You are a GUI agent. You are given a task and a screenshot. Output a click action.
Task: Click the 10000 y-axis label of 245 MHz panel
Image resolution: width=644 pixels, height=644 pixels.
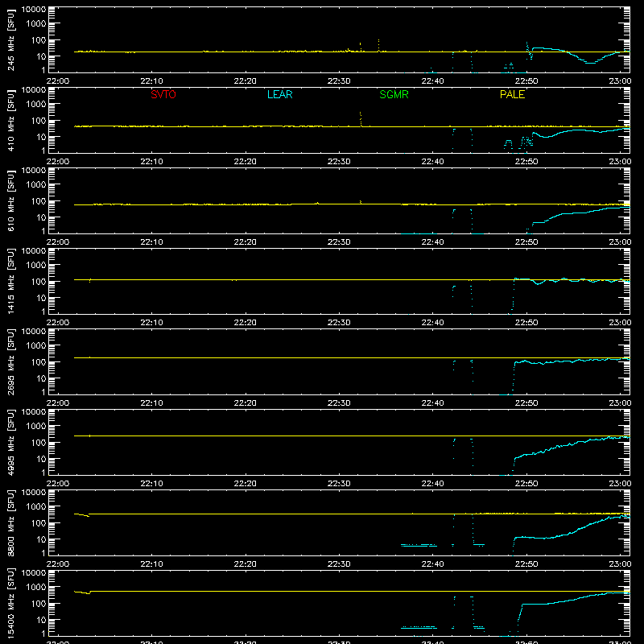tap(34, 10)
